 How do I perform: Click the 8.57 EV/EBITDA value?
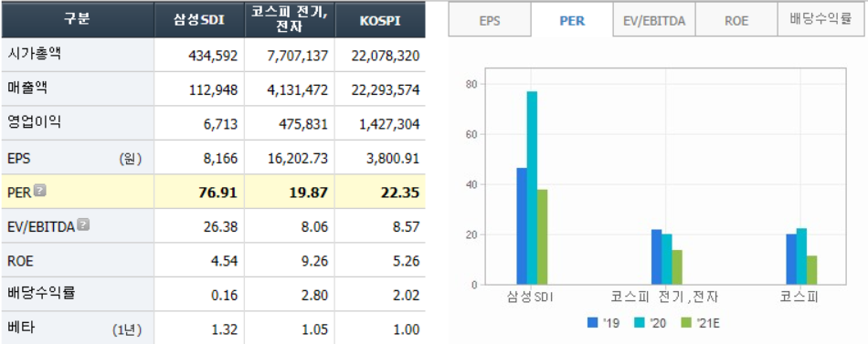[407, 227]
